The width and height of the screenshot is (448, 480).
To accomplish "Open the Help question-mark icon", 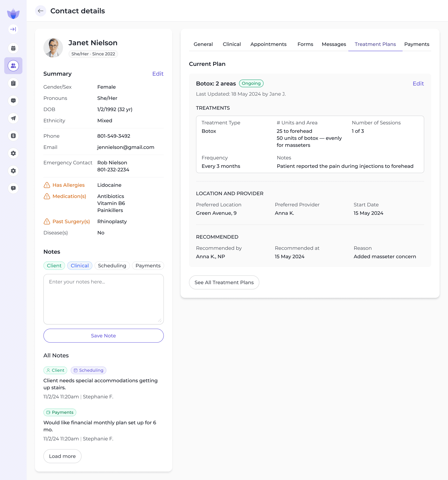I will pos(13,188).
